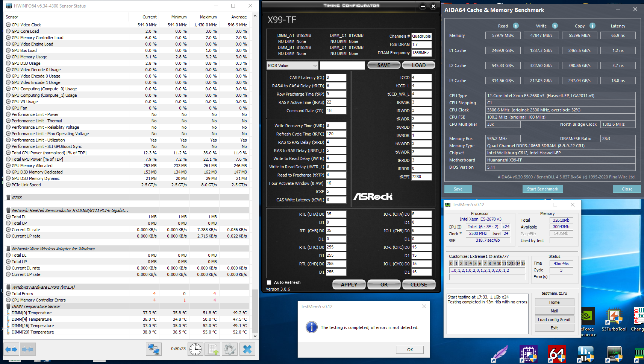Screen dimensions: 644x364
Task: Click the Exit button in TestMem5
Action: [554, 328]
